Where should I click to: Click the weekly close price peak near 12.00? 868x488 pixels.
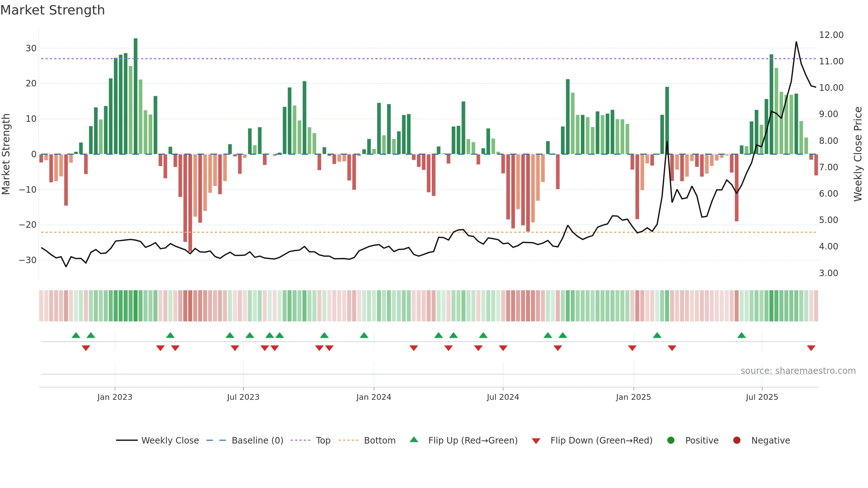tap(796, 42)
